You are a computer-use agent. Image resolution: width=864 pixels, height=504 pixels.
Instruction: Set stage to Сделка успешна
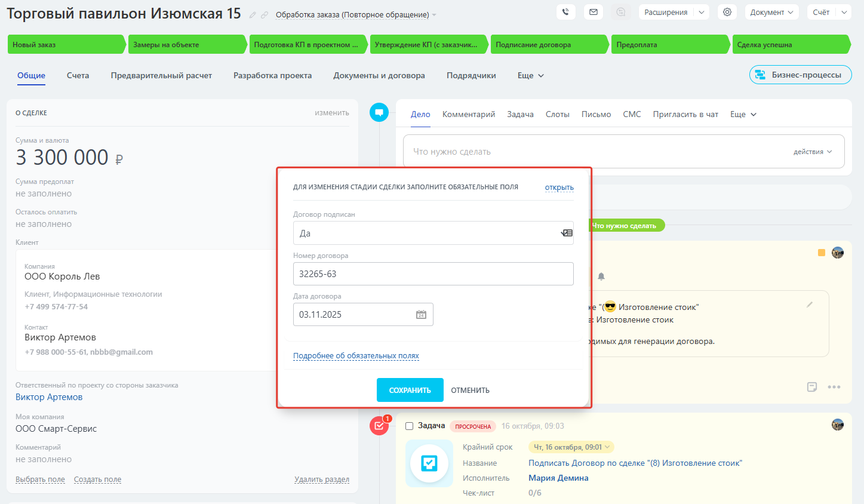791,44
